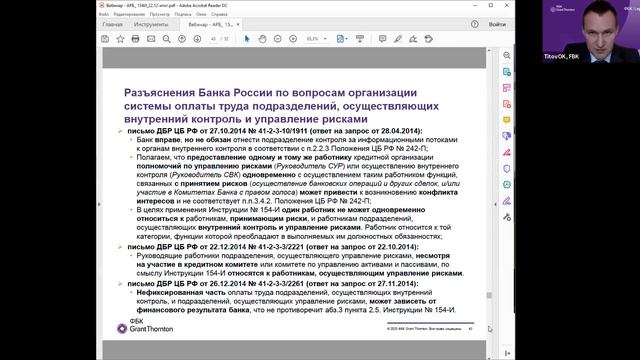
Task: Click the line 'письмо ДБР ЦБ РФ от 22.12.2014'
Action: (x=273, y=247)
